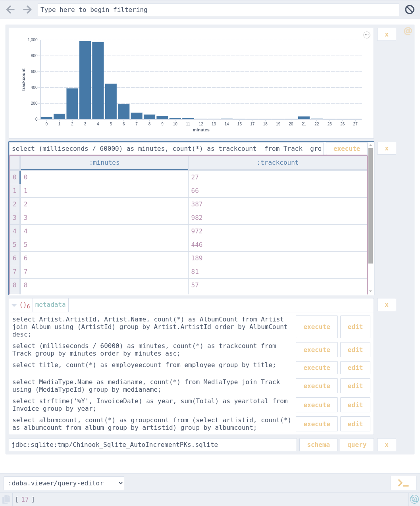Execute the employeecount by title query
The height and width of the screenshot is (506, 420).
317,368
